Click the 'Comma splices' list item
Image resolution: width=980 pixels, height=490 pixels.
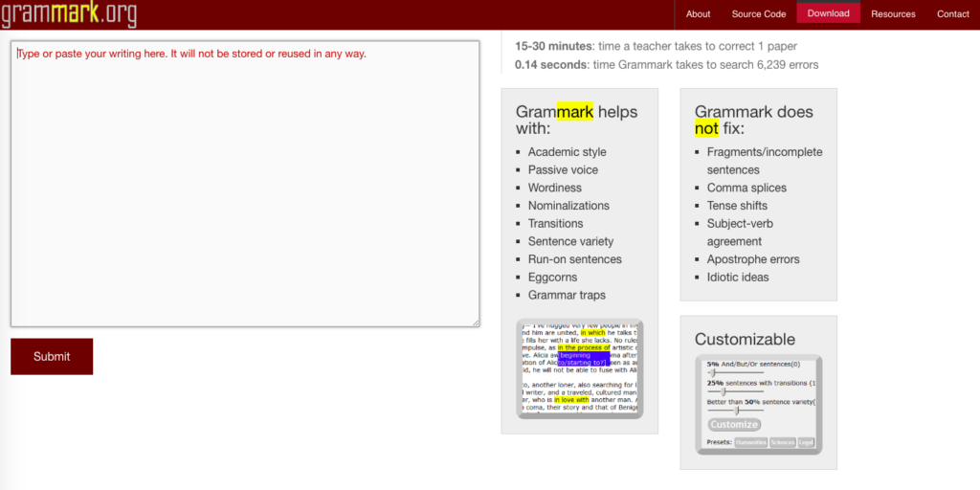click(746, 188)
